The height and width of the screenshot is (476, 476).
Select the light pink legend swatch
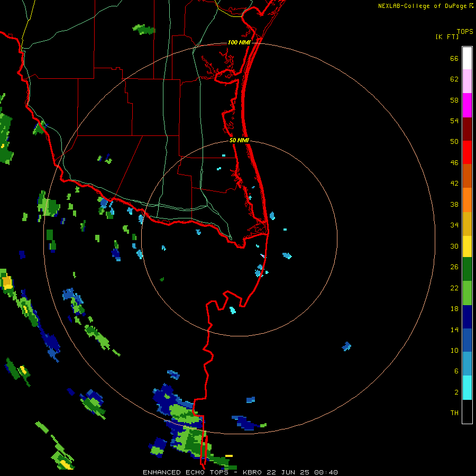[x=467, y=81]
